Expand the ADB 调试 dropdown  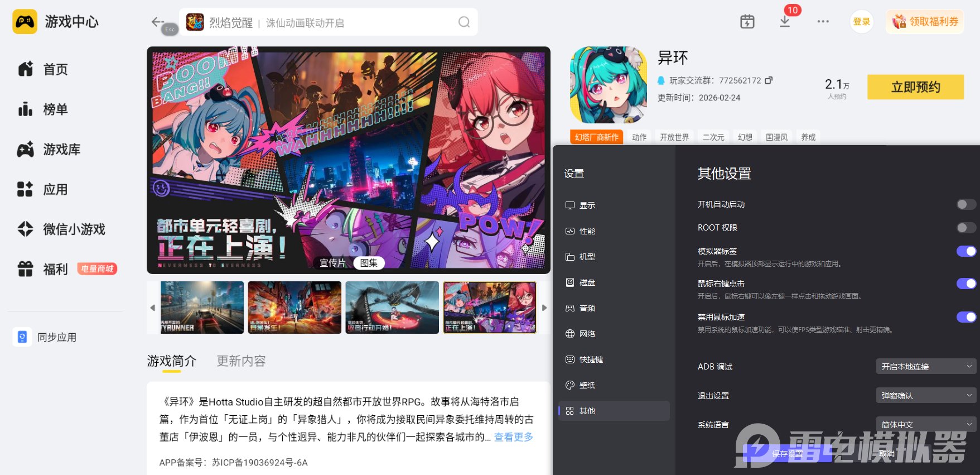point(926,367)
